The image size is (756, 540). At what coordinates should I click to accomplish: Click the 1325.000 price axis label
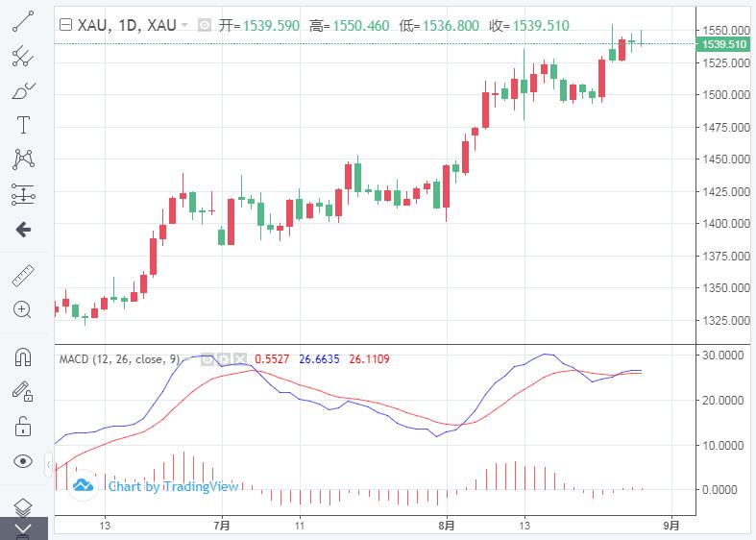(x=726, y=320)
